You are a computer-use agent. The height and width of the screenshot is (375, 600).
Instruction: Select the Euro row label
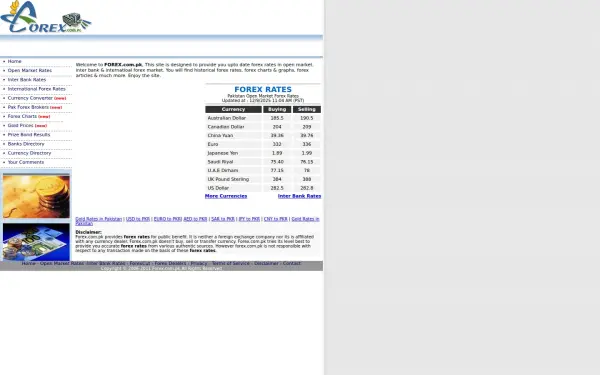pyautogui.click(x=213, y=144)
